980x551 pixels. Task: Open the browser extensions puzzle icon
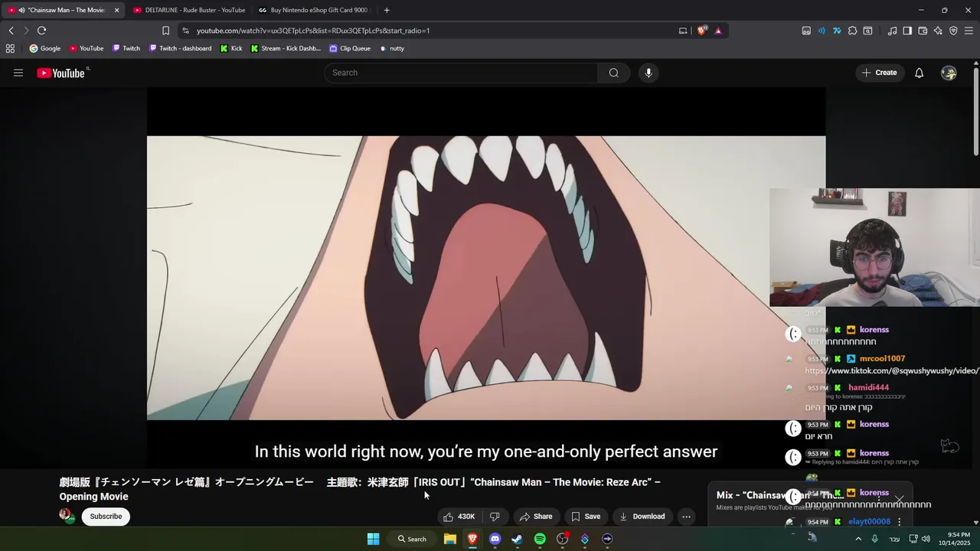coord(852,31)
